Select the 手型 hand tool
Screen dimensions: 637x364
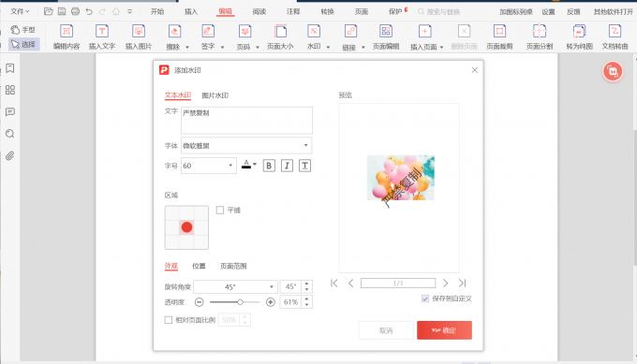(x=23, y=30)
